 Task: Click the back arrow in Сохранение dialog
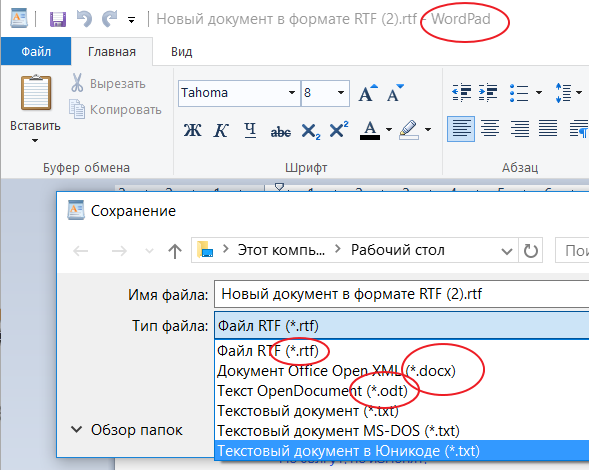click(x=80, y=251)
